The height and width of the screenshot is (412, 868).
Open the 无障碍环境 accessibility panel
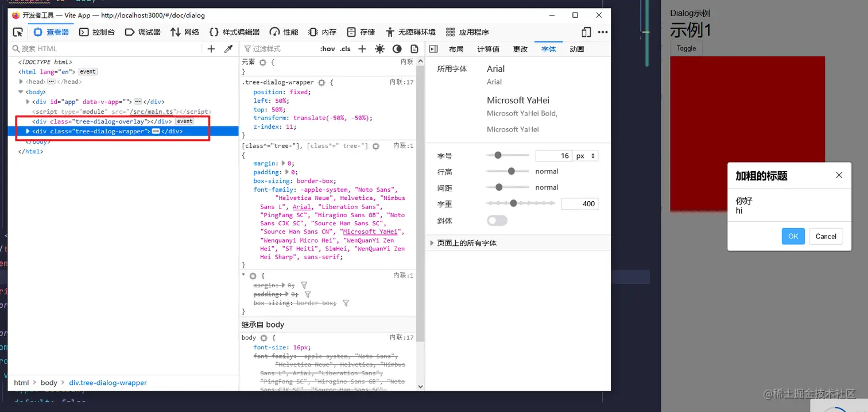410,32
